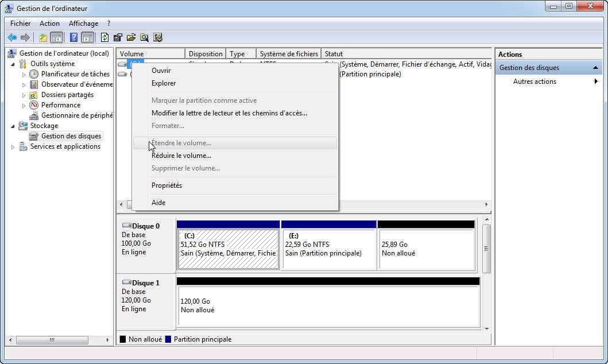
Task: Sort by the Disposition column header
Action: click(x=206, y=54)
